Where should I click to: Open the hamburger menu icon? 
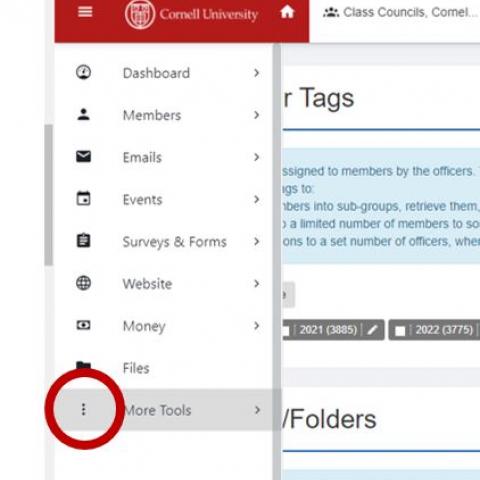(x=85, y=12)
